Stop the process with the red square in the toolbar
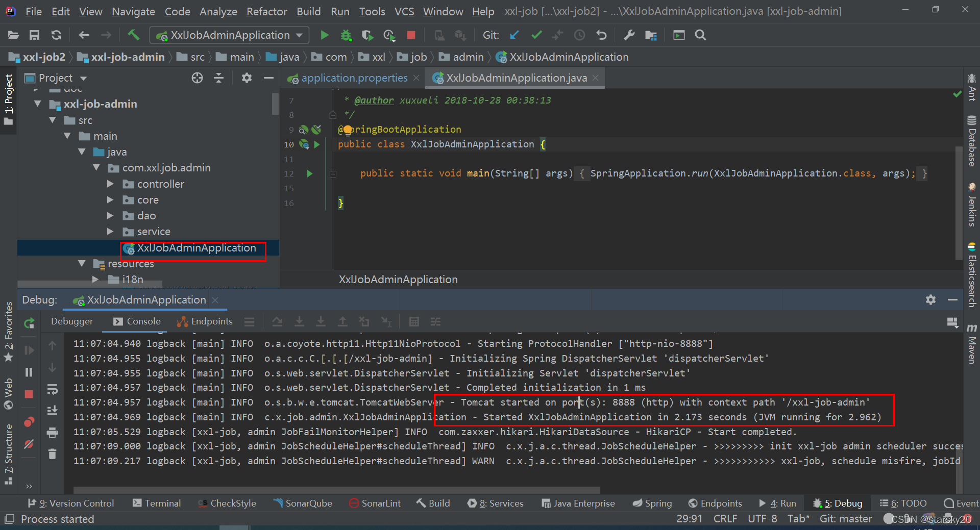This screenshot has height=530, width=980. [411, 35]
